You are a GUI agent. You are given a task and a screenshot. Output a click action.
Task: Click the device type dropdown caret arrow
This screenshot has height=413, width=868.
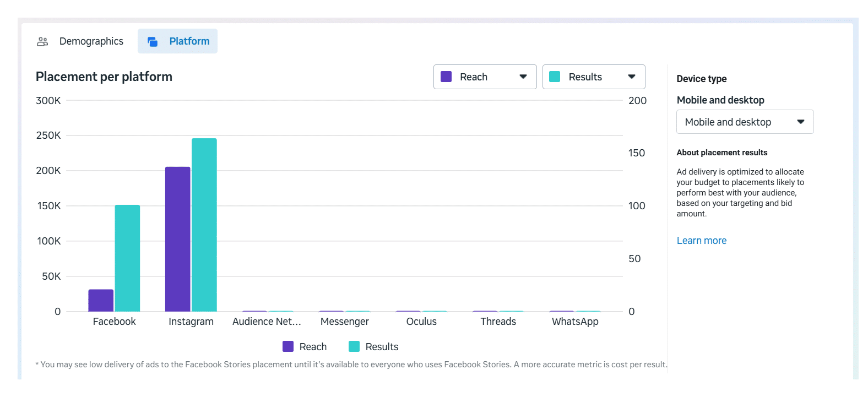[801, 122]
